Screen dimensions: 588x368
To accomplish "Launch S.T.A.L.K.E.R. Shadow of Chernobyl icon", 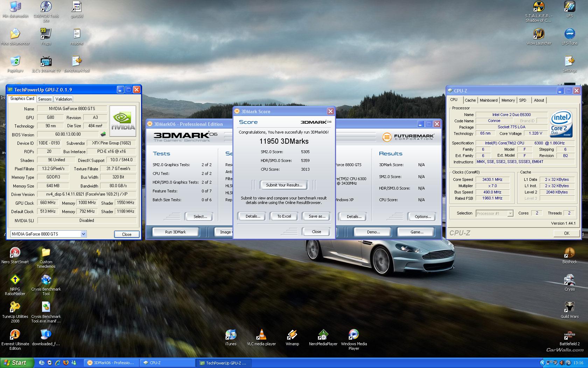I will (539, 12).
